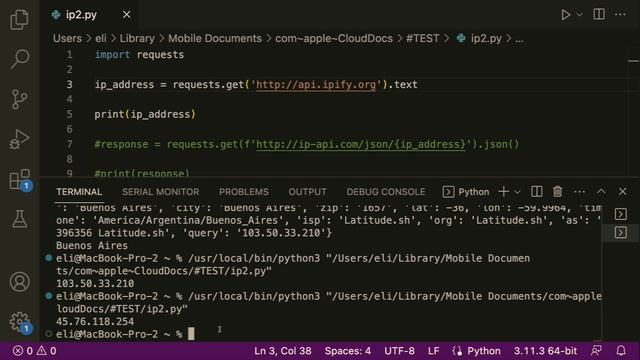This screenshot has width=640, height=360.
Task: Click line number 1 in the gutter
Action: [x=69, y=55]
